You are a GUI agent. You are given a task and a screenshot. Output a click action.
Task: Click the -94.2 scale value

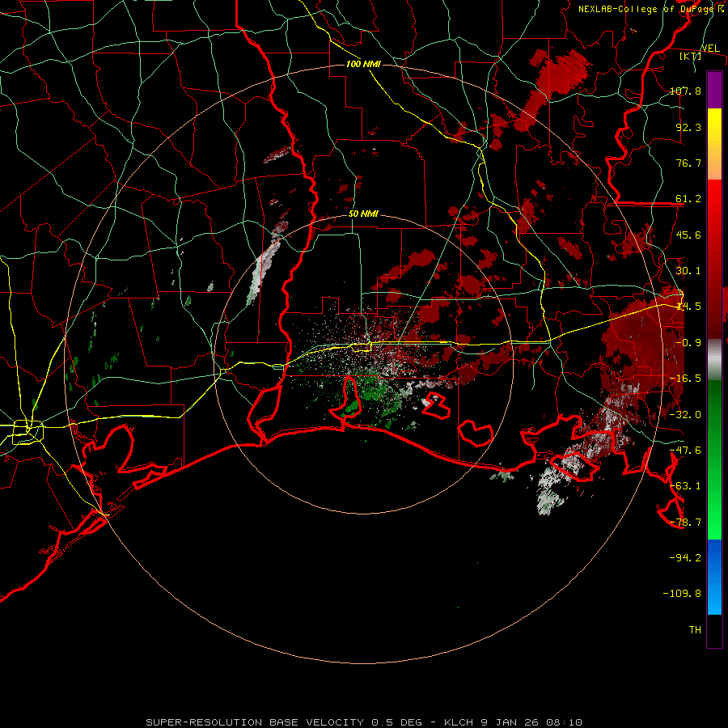(x=685, y=557)
